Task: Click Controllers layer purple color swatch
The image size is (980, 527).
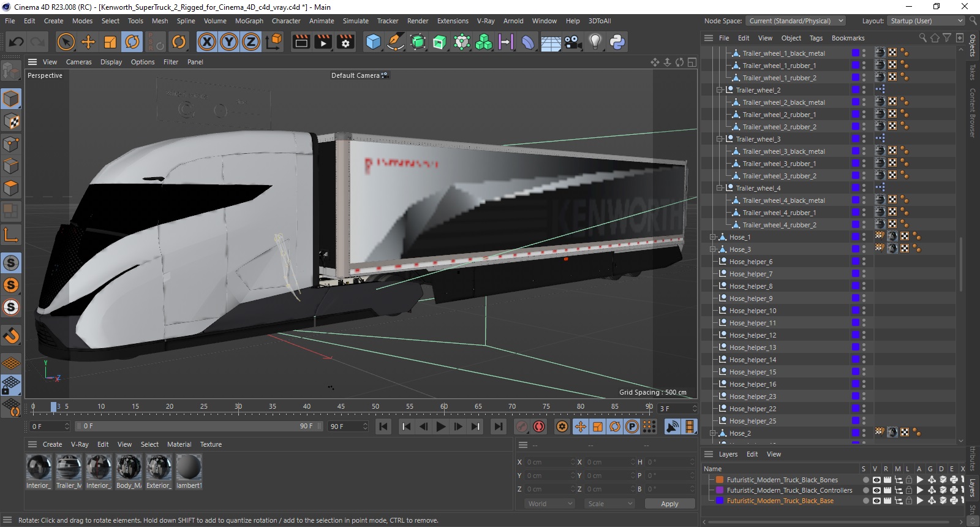Action: 720,490
